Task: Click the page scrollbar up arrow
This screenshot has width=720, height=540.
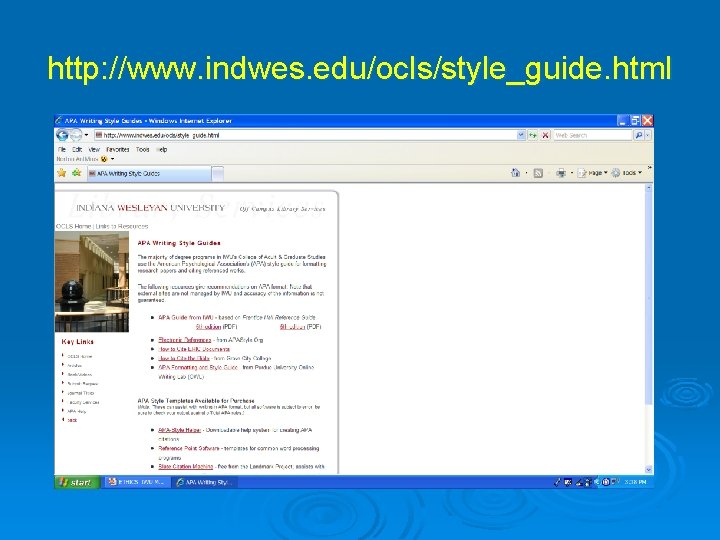Action: 648,188
